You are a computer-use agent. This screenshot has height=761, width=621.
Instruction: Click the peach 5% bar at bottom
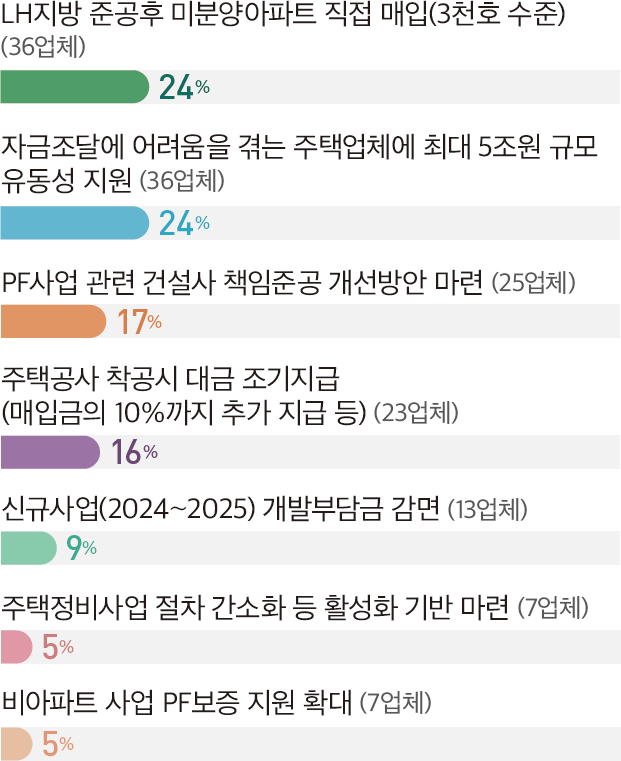pos(16,744)
